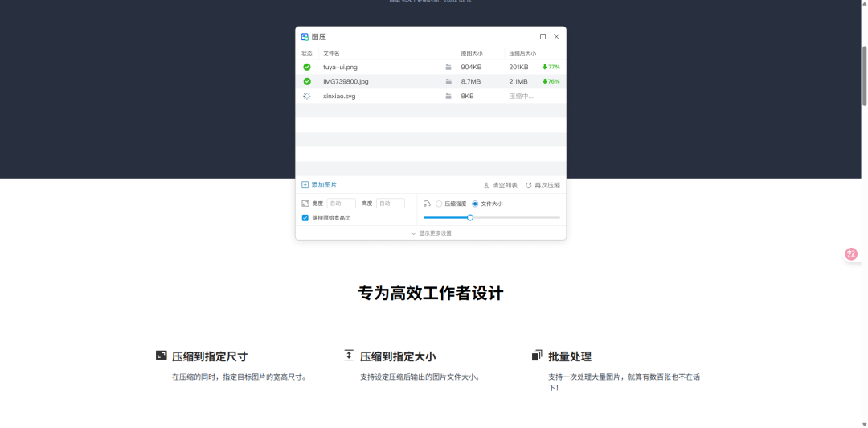
Task: Click 再次压缩 to recompress
Action: (542, 185)
